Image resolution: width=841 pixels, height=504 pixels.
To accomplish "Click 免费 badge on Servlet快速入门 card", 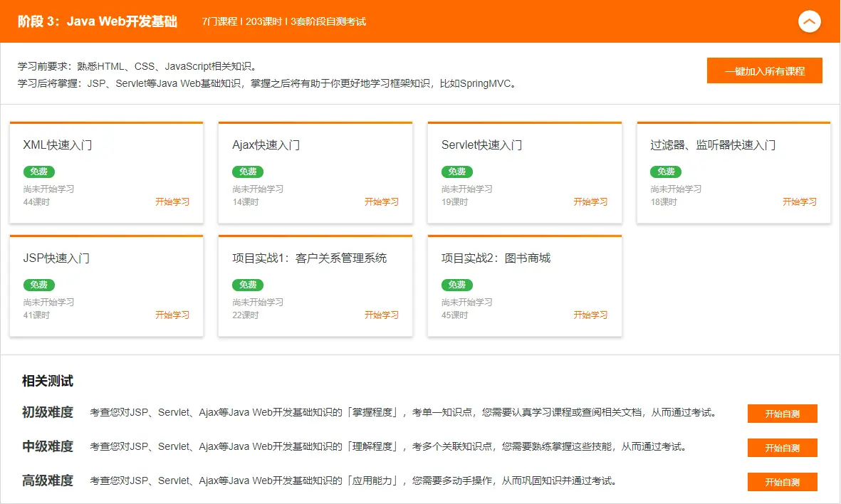I will pyautogui.click(x=457, y=172).
